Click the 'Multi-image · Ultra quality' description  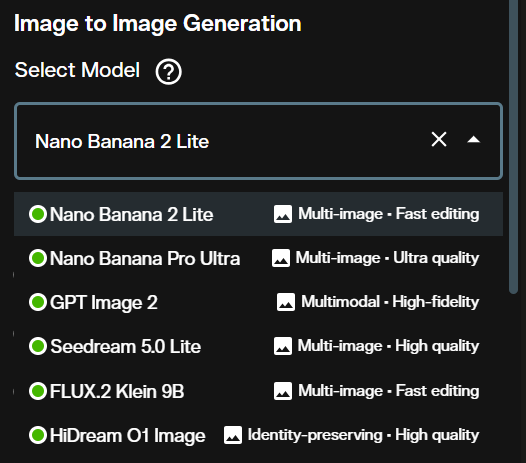click(387, 258)
